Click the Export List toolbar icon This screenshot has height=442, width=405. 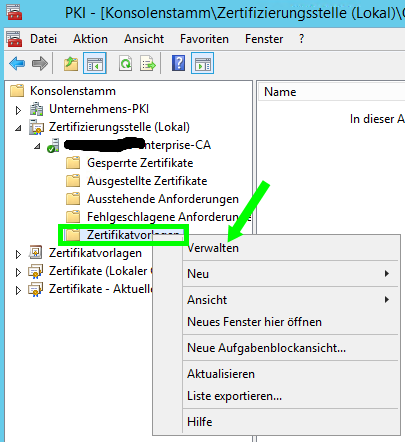tap(148, 63)
